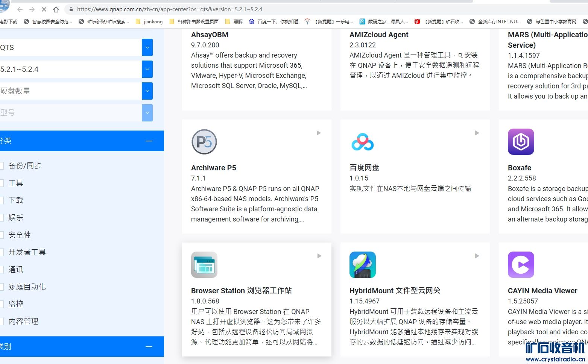Click the Boxafe title text
588x364 pixels.
coord(520,168)
